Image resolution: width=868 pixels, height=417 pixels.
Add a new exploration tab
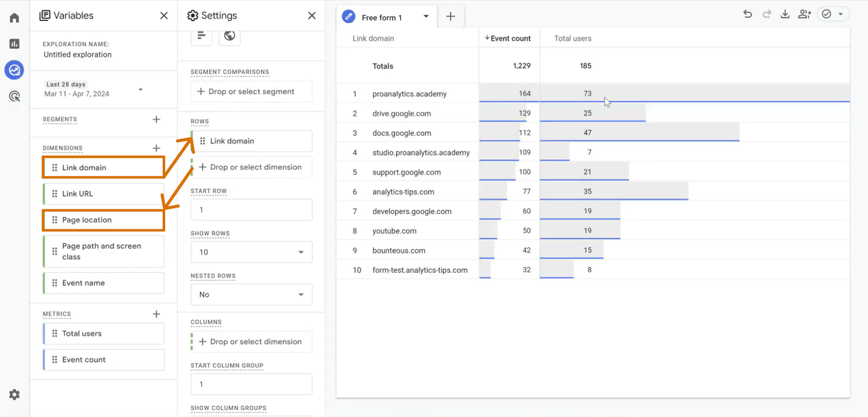click(450, 17)
